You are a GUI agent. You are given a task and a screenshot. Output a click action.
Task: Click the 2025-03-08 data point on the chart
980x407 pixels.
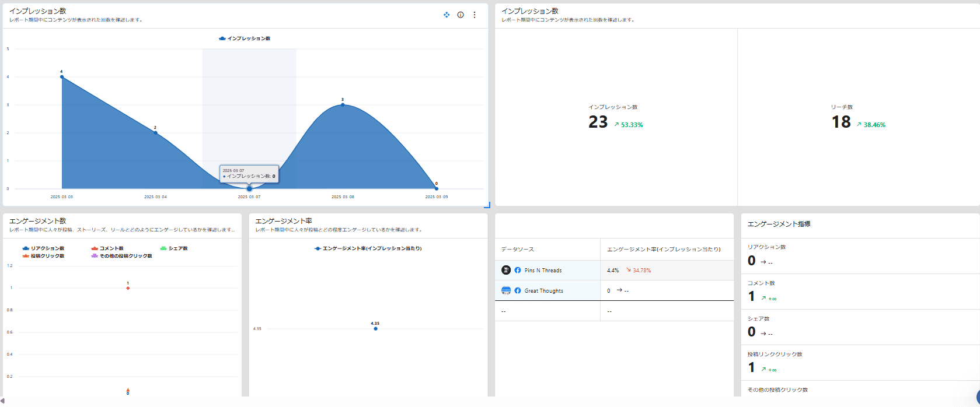point(343,104)
